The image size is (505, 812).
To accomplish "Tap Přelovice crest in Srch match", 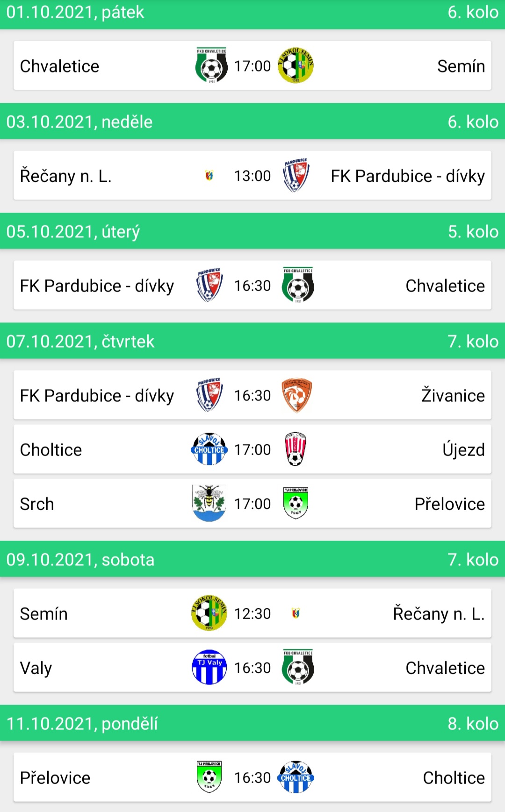I will 296,503.
